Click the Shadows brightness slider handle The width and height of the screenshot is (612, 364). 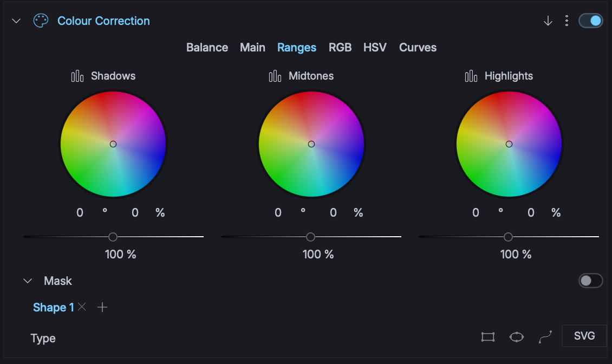coord(113,237)
